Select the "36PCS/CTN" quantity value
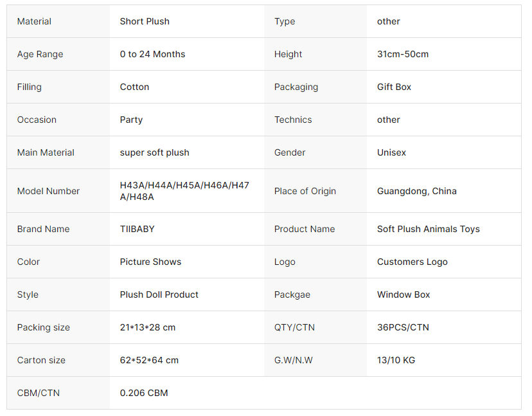Screen dimensions: 532x416 point(403,327)
